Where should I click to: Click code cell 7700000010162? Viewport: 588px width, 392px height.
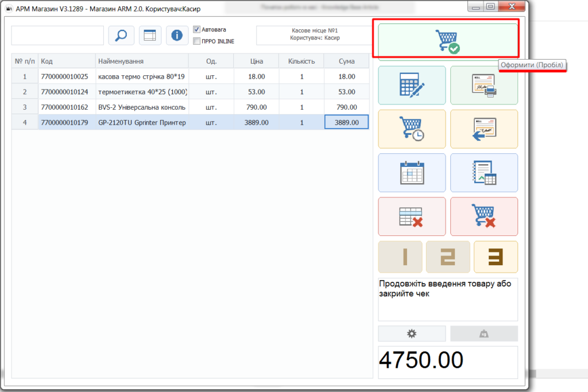point(67,107)
